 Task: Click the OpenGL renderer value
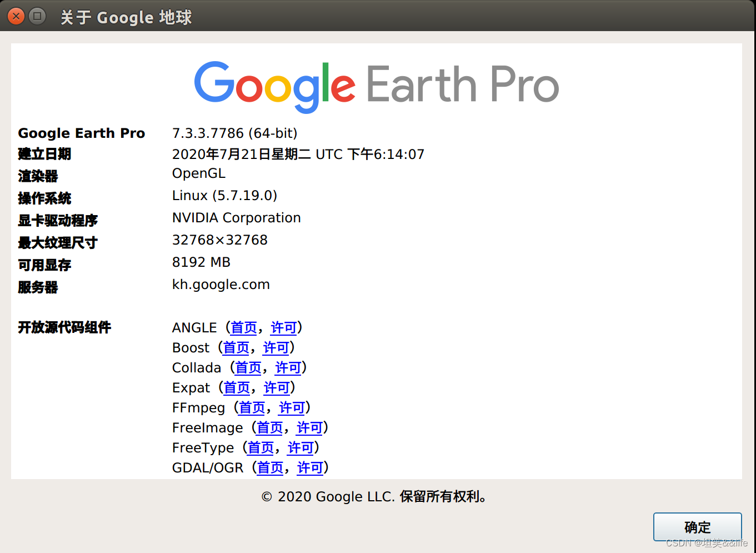(199, 173)
